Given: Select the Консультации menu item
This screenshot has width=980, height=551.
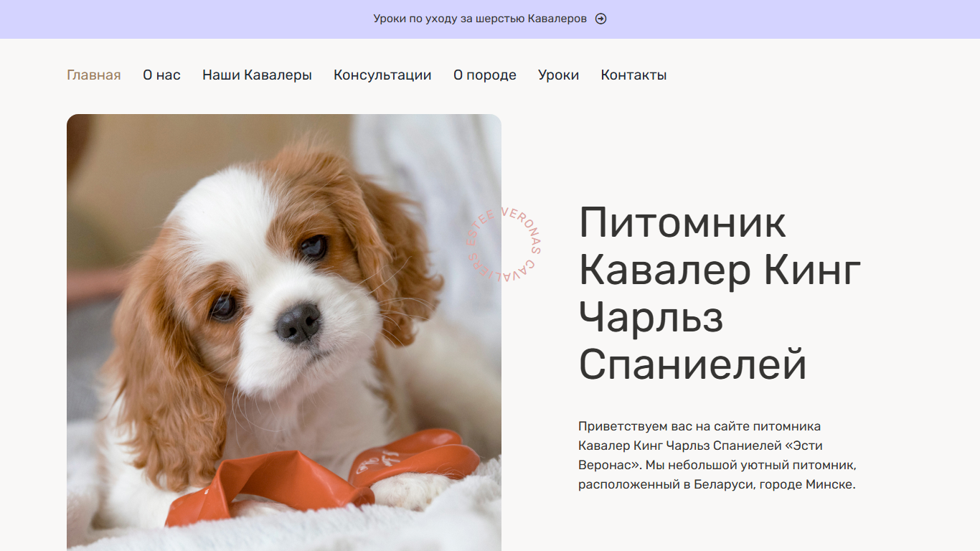Looking at the screenshot, I should tap(382, 75).
